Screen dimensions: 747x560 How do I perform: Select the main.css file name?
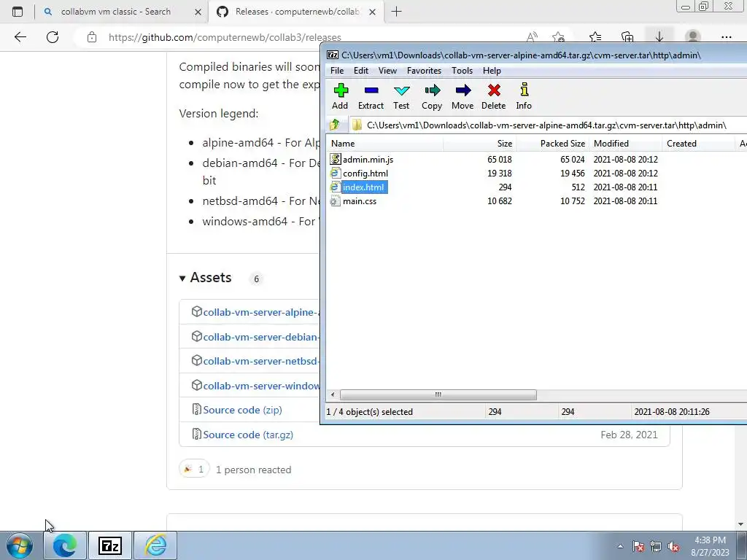[x=360, y=201]
